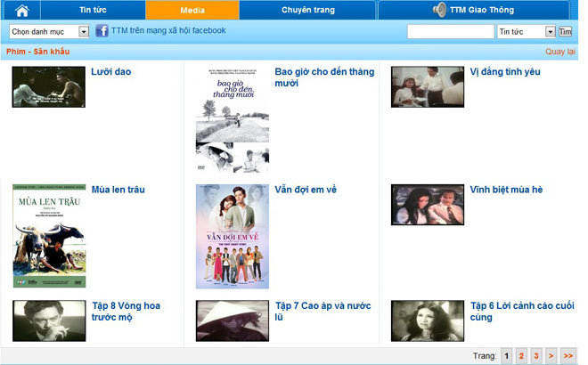Screen dimensions: 588x365
Task: Click the Mùa len trâu poster
Action: tap(50, 236)
